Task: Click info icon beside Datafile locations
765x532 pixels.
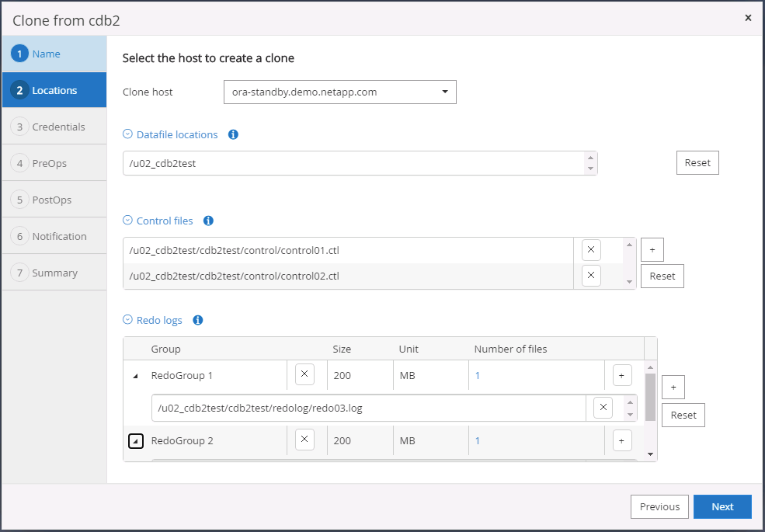Action: [233, 134]
